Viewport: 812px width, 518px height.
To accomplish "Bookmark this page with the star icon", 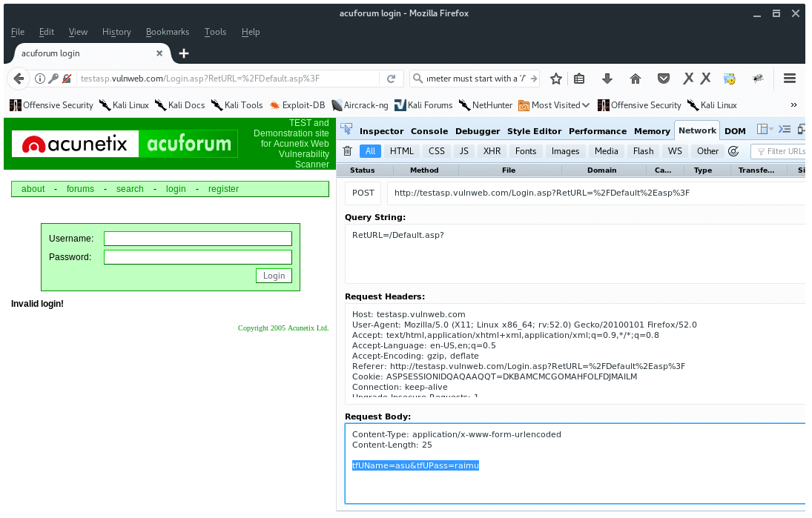I will click(556, 79).
